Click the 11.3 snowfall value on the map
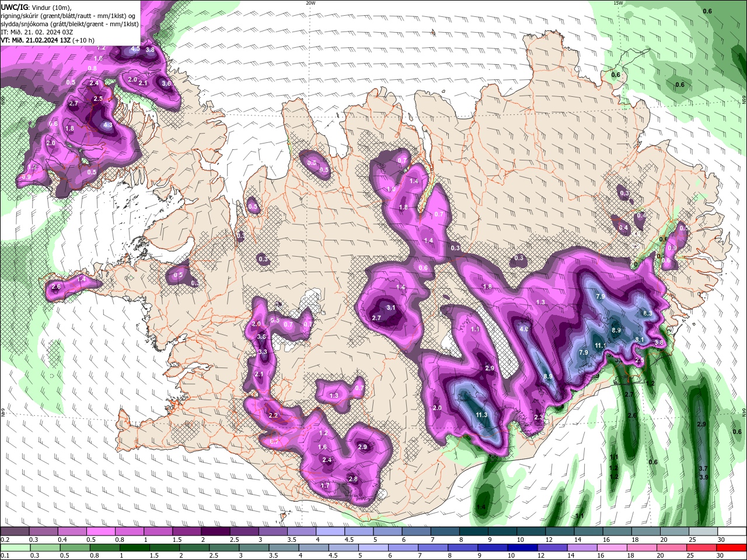This screenshot has height=560, width=747. (481, 415)
